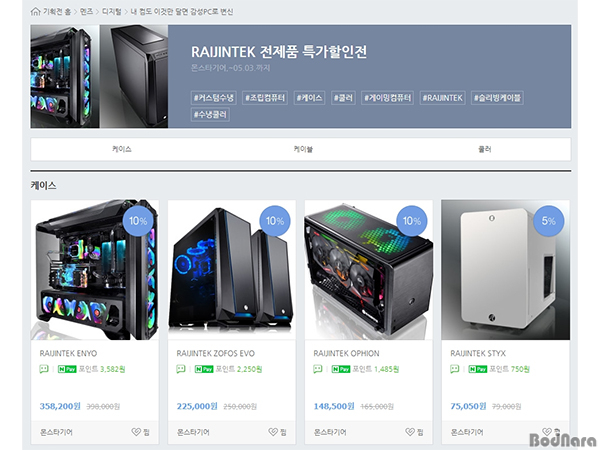Click the #RAIJINTEK hashtag

click(x=442, y=98)
